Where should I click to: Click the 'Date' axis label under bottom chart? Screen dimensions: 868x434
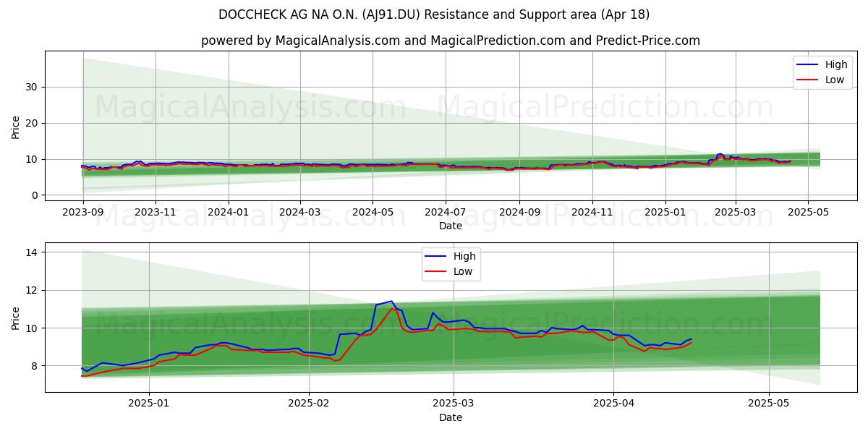[450, 417]
